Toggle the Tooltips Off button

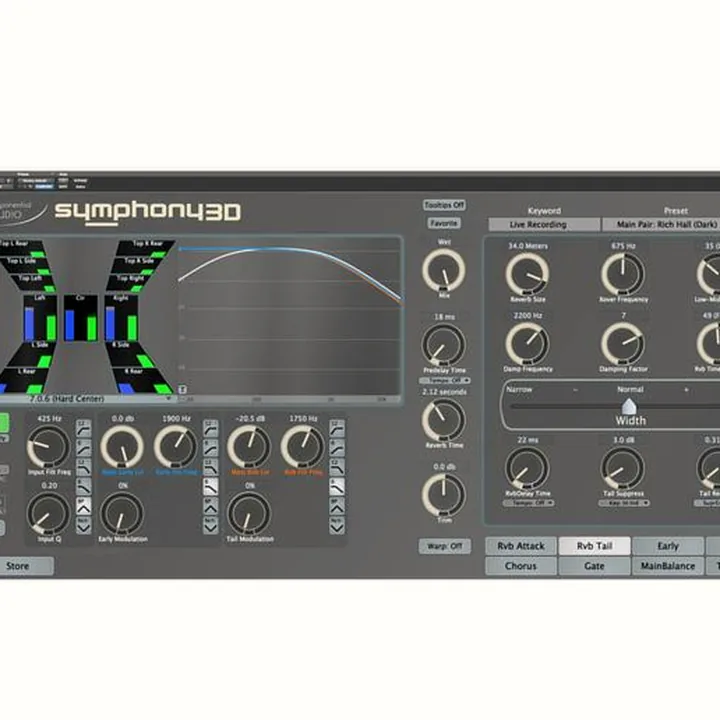tap(444, 205)
